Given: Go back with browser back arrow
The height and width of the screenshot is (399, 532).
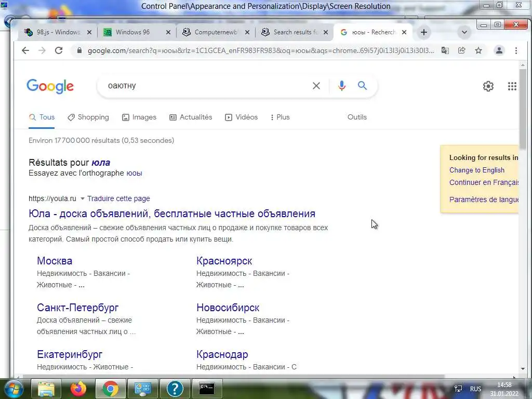Looking at the screenshot, I should (25, 50).
